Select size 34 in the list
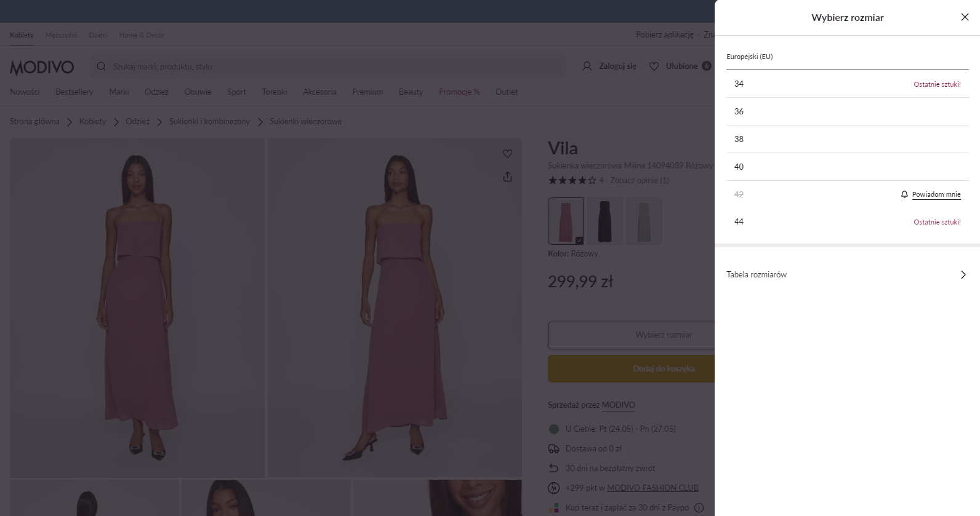 (x=848, y=84)
